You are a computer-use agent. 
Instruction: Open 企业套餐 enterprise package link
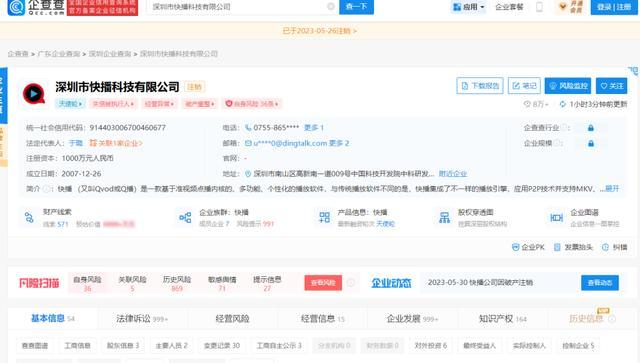coord(509,7)
